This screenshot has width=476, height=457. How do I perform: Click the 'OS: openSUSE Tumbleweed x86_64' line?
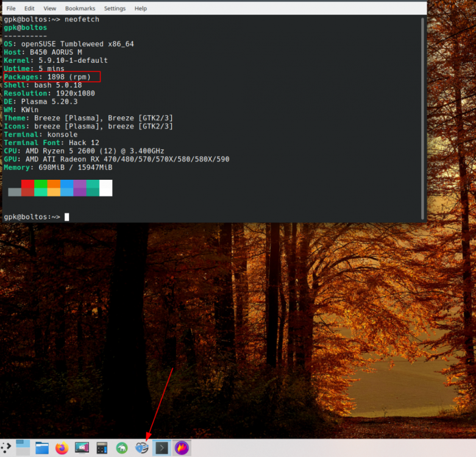[x=69, y=44]
